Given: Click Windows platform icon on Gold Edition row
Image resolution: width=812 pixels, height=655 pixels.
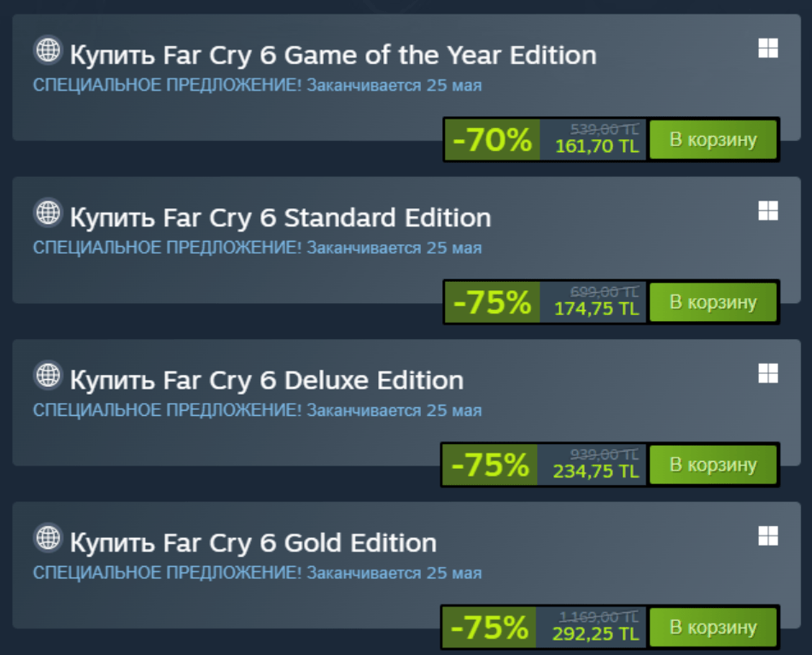Looking at the screenshot, I should tap(768, 535).
